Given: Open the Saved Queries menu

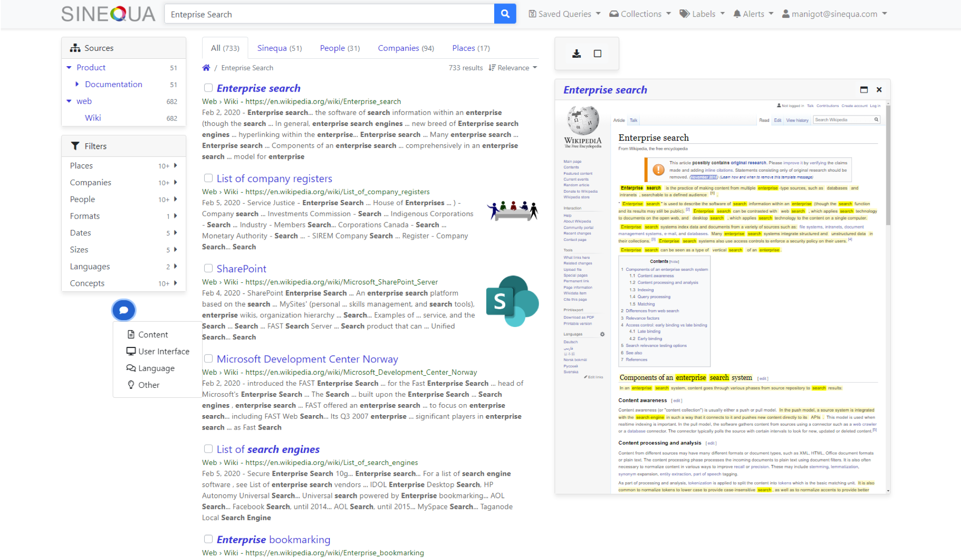Looking at the screenshot, I should click(564, 14).
